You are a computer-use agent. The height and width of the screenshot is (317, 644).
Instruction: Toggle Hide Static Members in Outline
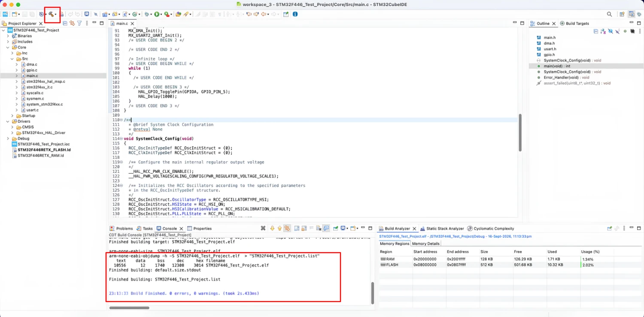(617, 31)
